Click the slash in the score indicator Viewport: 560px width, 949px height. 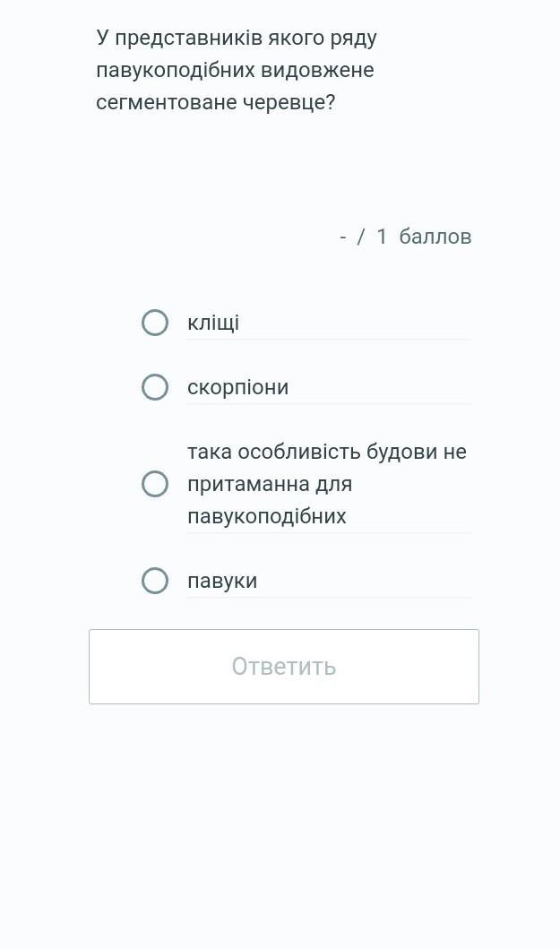[x=361, y=237]
